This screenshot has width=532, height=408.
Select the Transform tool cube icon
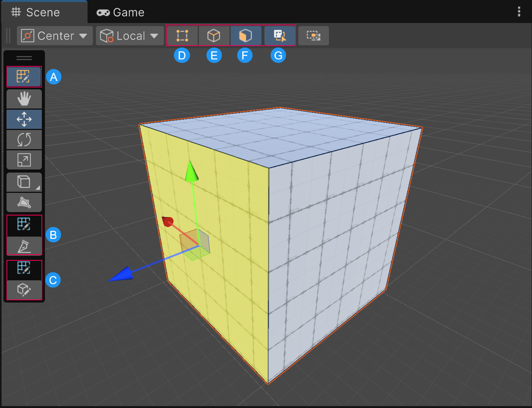[x=23, y=182]
